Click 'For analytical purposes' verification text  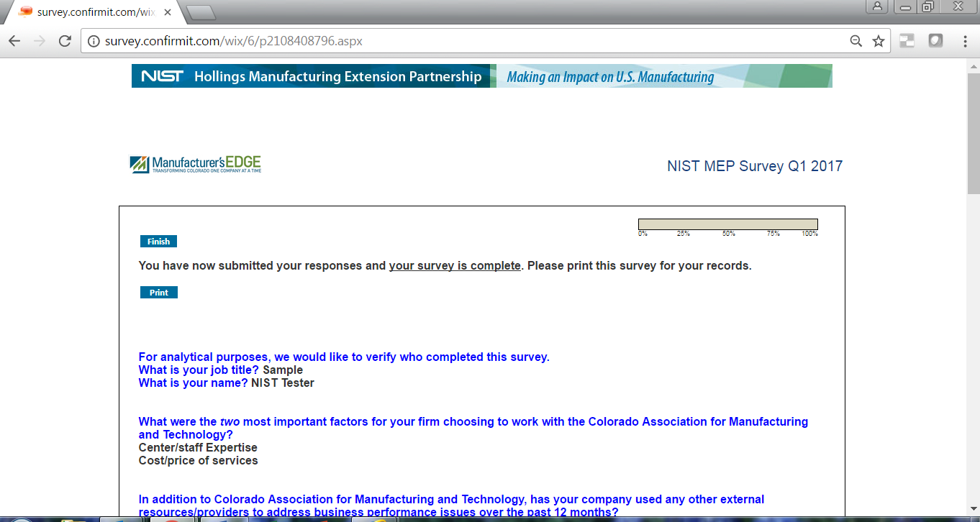344,357
